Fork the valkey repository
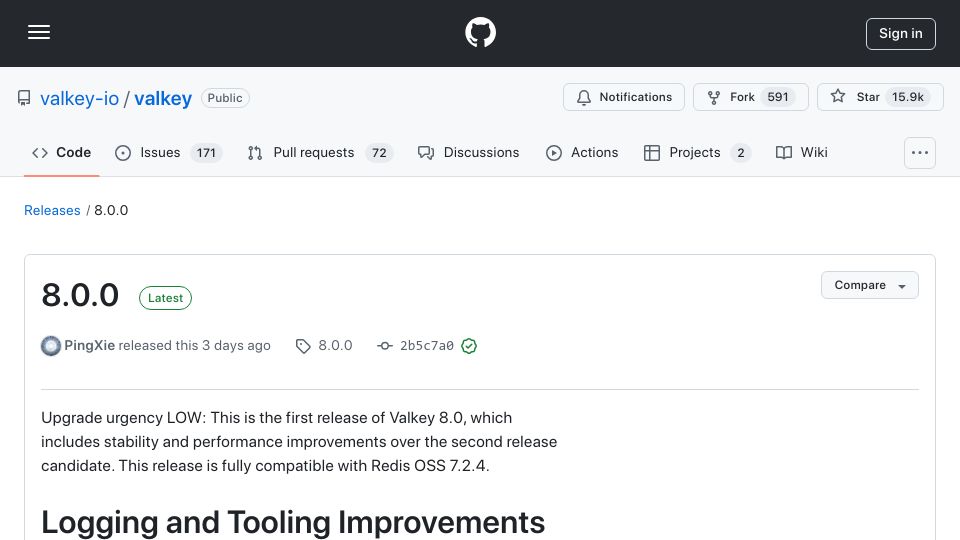 click(x=750, y=97)
